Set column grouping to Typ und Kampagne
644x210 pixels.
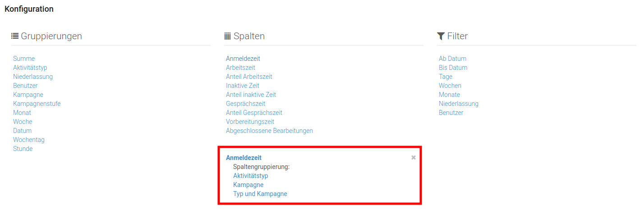[x=260, y=194]
